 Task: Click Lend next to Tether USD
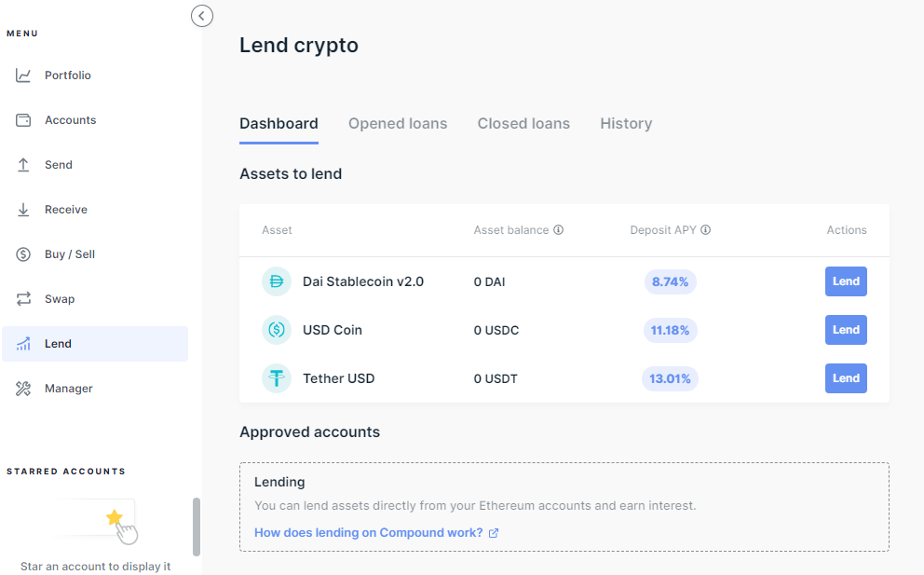(845, 377)
